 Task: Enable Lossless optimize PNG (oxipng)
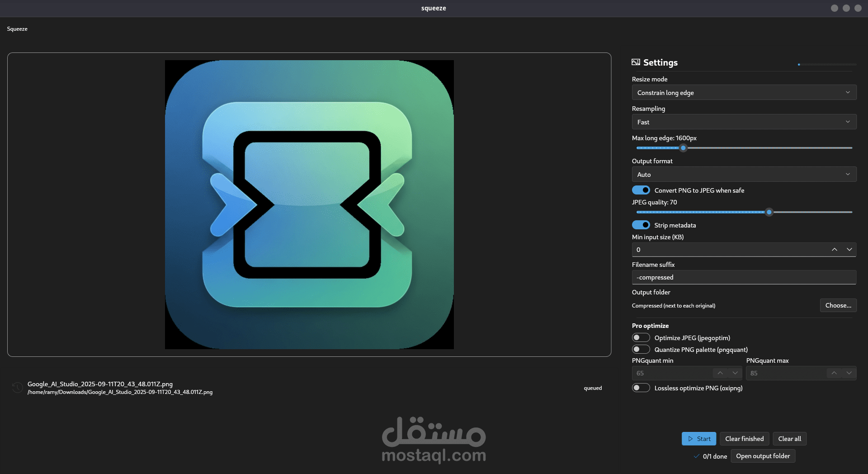[641, 388]
